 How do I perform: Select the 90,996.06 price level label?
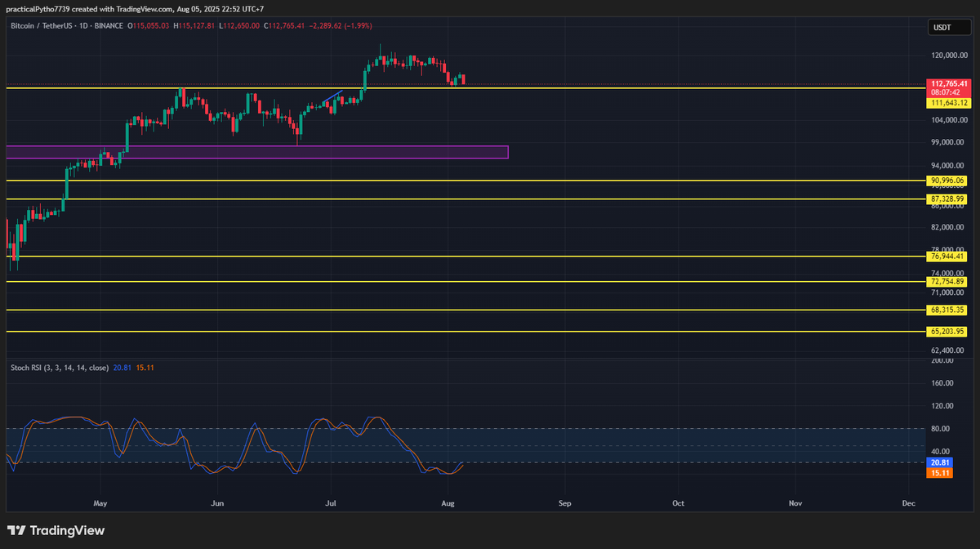(948, 181)
